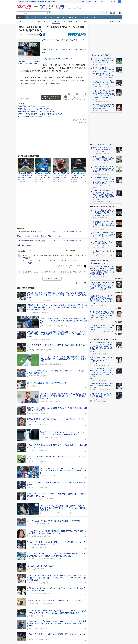Open the トピックス一覧 list

coord(115,22)
